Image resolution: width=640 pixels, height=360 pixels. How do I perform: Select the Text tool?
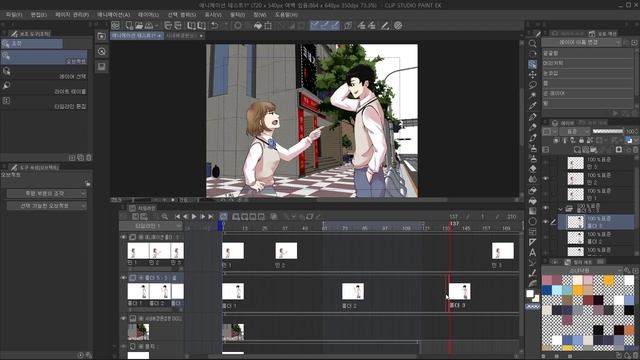click(533, 253)
